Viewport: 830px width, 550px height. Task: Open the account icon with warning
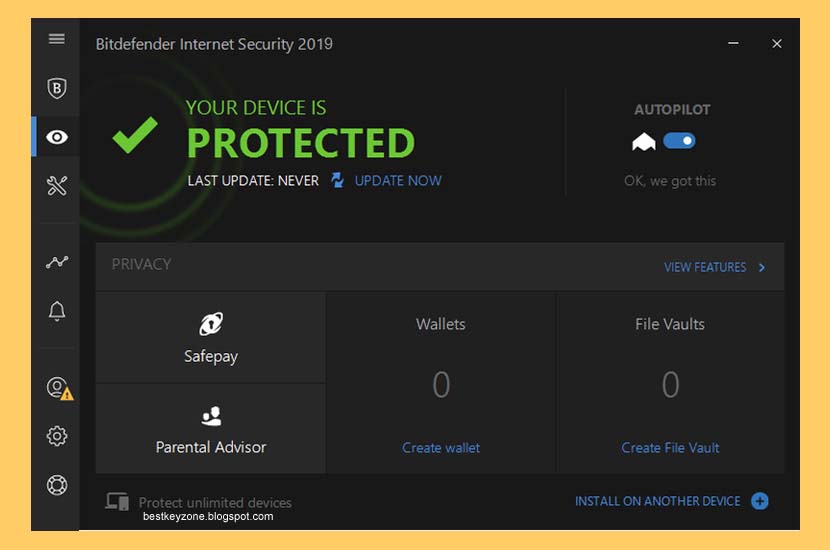point(59,388)
